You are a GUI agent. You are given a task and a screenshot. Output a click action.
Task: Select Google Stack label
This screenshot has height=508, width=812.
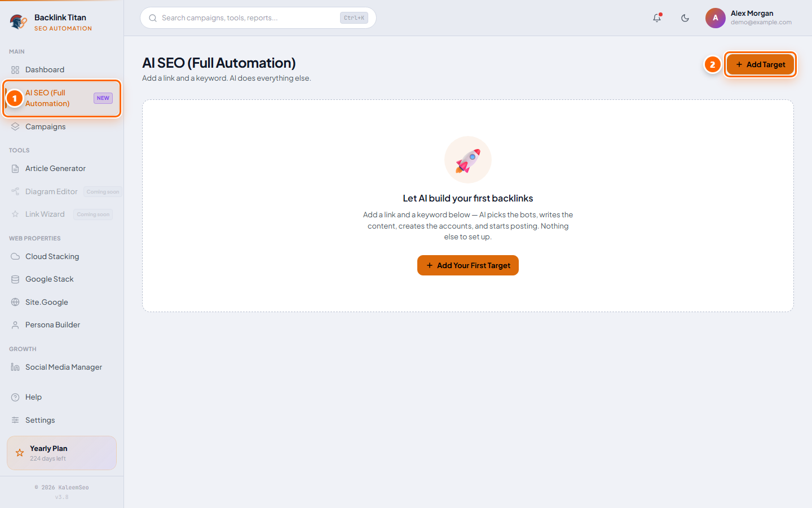(50, 279)
